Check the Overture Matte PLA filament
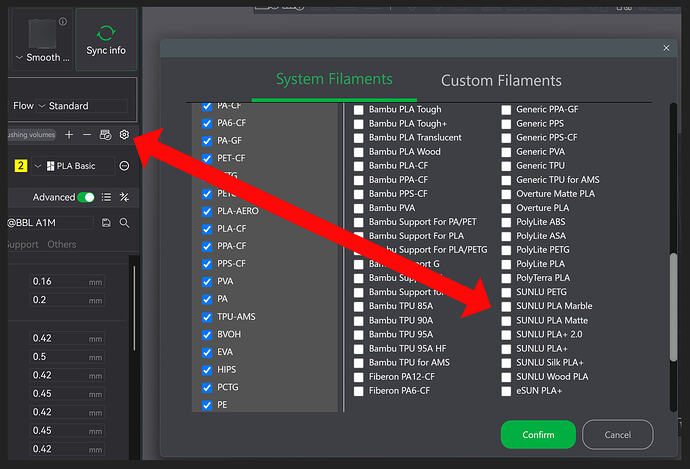 click(x=506, y=194)
